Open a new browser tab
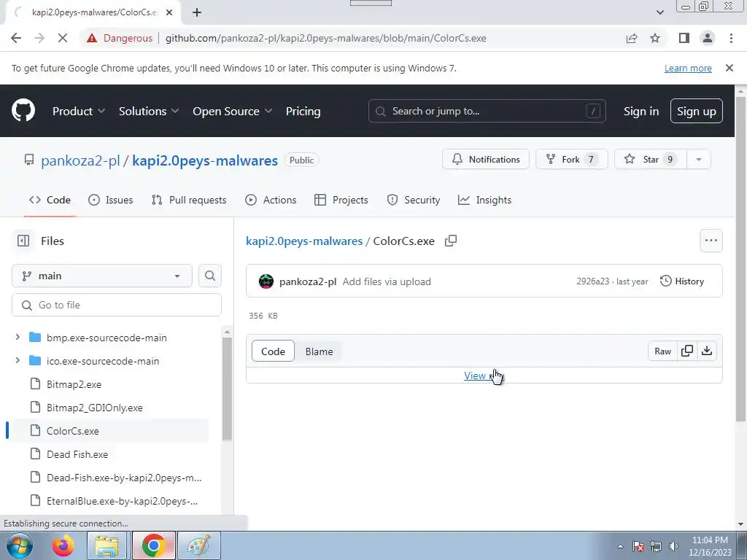Screen dimensions: 747x560 click(x=197, y=12)
